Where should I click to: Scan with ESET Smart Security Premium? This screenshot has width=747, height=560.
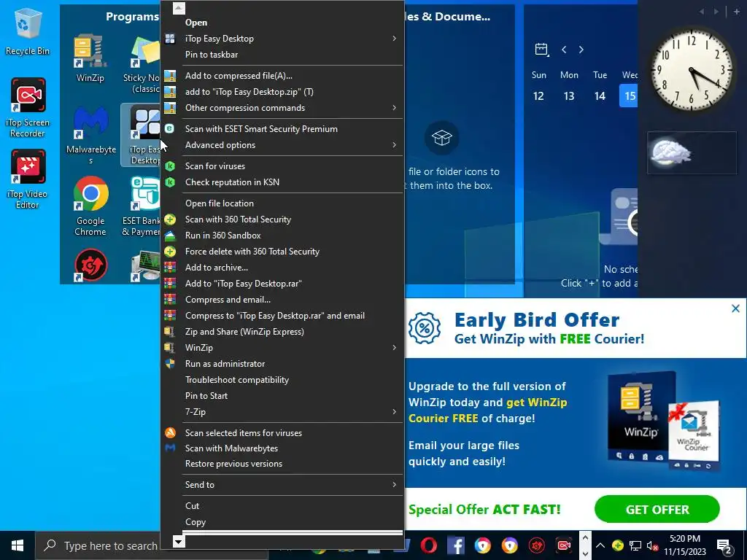point(282,129)
